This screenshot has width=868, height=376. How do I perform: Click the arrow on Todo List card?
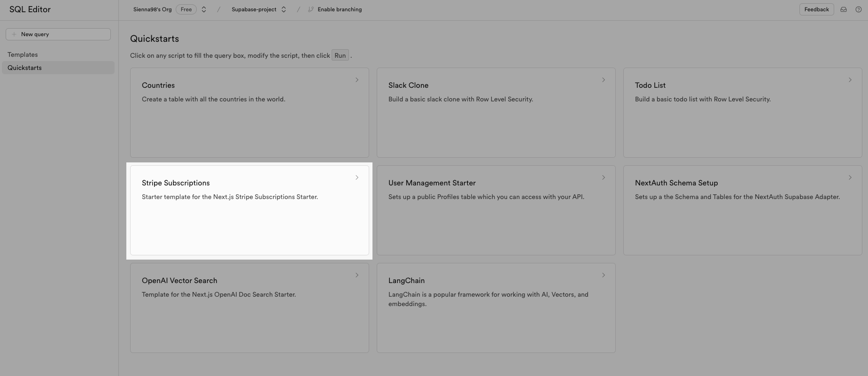click(850, 80)
